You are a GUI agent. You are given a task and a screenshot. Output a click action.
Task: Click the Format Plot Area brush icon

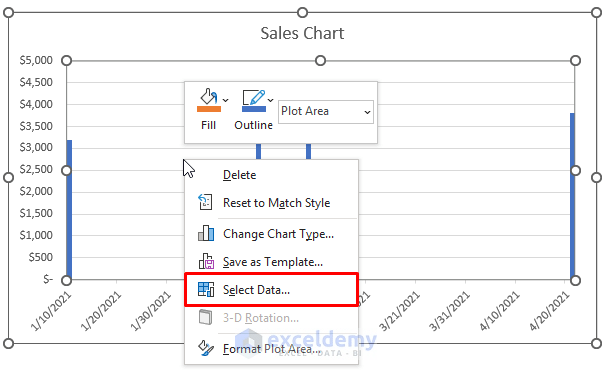pyautogui.click(x=206, y=348)
